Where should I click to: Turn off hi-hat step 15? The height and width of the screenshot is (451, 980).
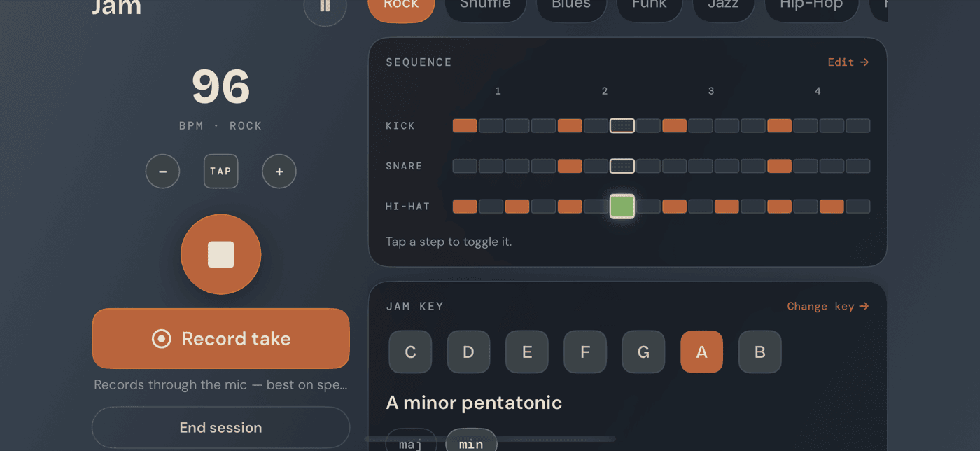click(832, 207)
